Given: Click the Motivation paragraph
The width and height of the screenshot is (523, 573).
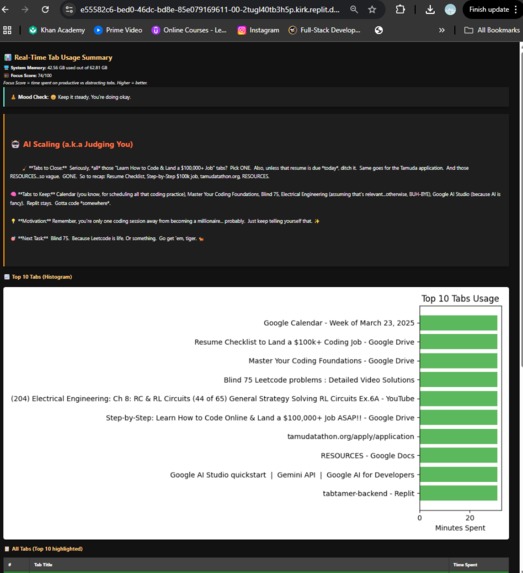Looking at the screenshot, I should [x=165, y=221].
